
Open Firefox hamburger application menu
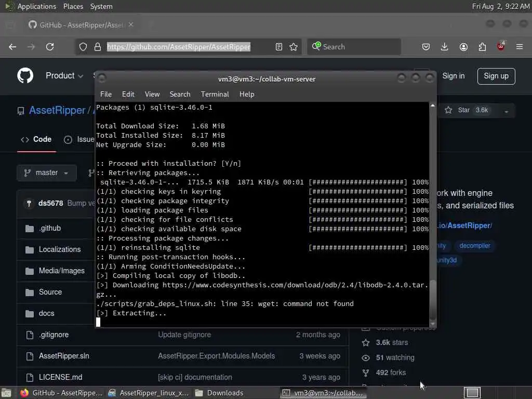coord(520,47)
